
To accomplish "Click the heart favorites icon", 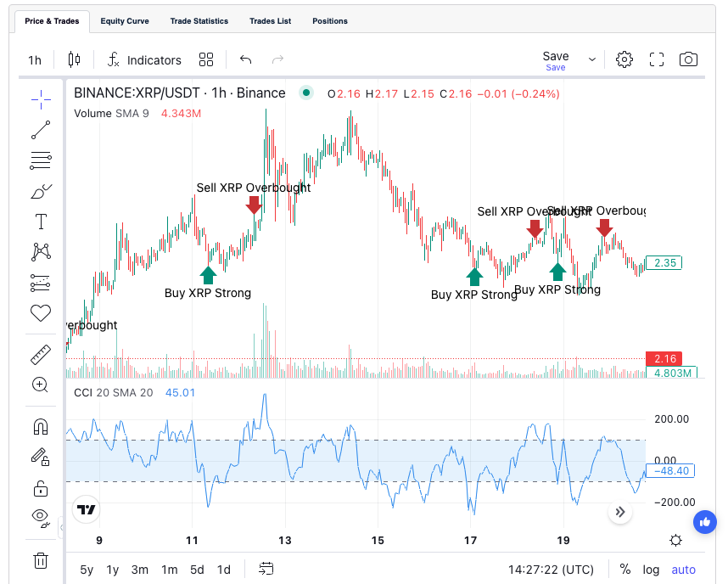I will point(41,313).
